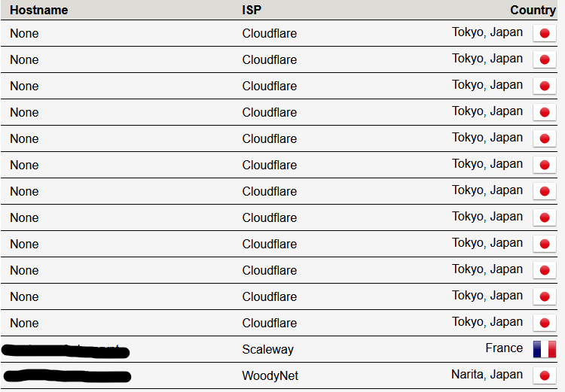Click the Japan flag in first row
The image size is (565, 392).
coord(545,33)
